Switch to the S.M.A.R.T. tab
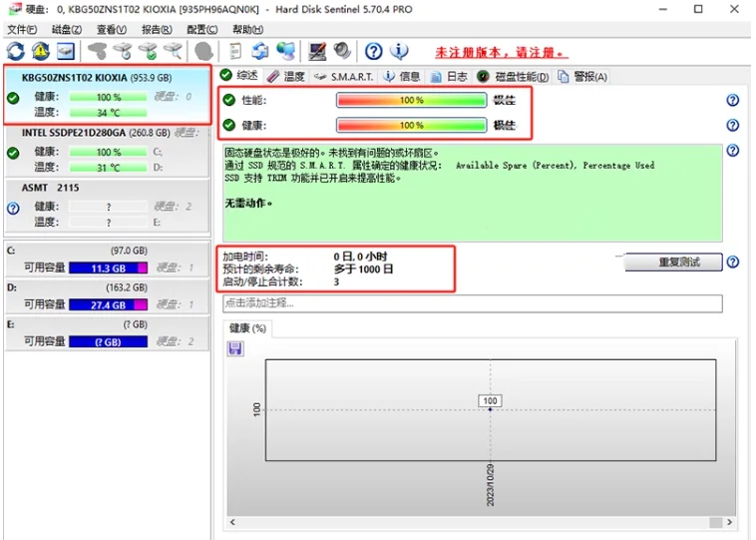The image size is (756, 540). coord(344,76)
